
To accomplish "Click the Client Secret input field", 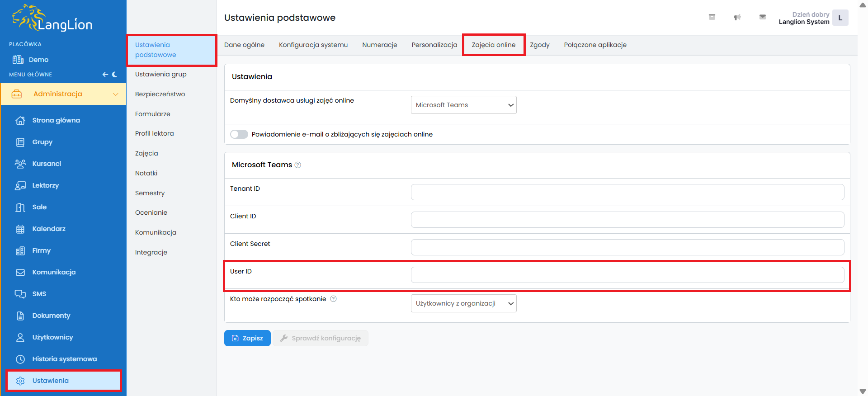I will coord(627,247).
